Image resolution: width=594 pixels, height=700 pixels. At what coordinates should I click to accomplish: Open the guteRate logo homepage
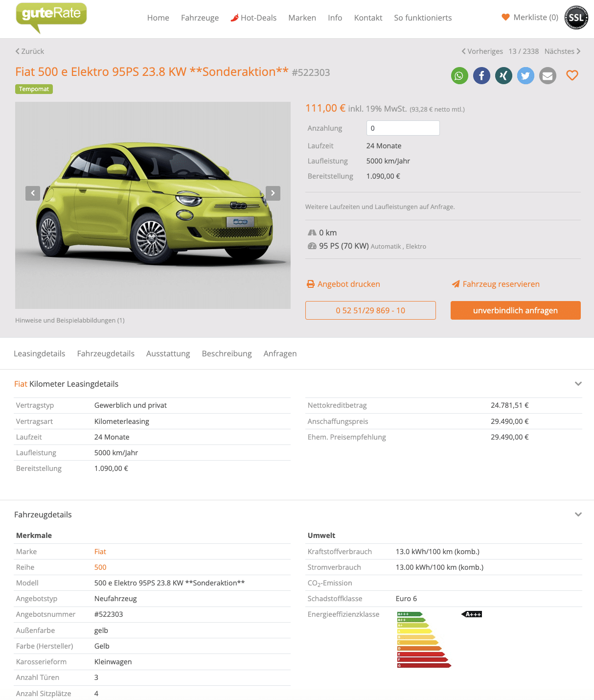pyautogui.click(x=51, y=17)
